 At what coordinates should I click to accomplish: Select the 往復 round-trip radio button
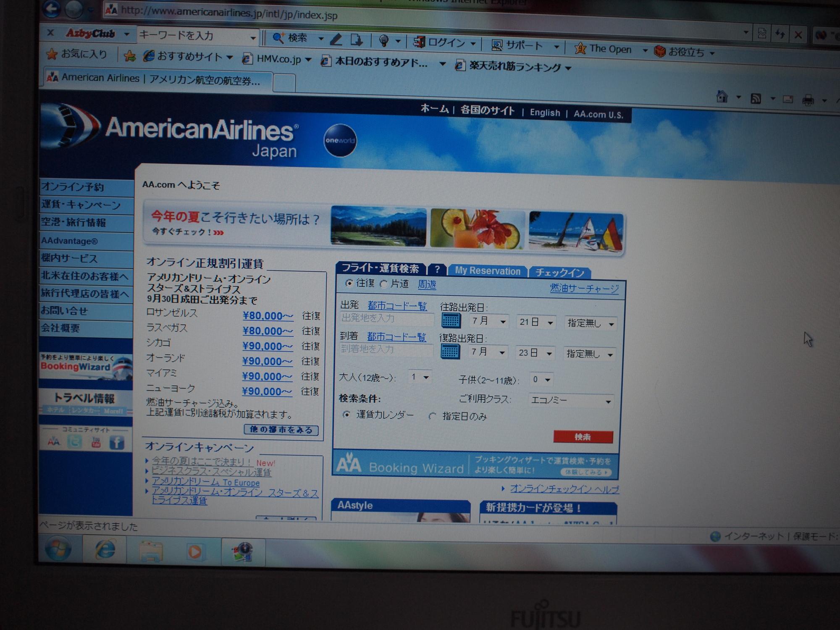[349, 283]
